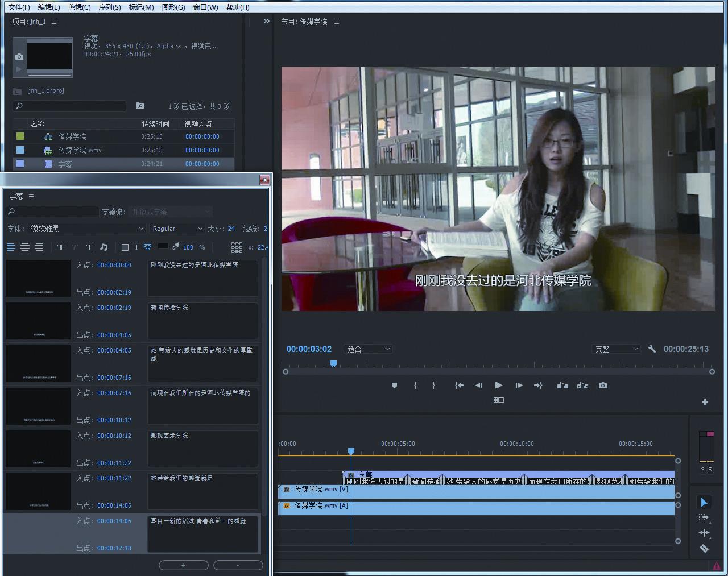Open the Regular font style dropdown
This screenshot has width=728, height=576.
coord(177,229)
